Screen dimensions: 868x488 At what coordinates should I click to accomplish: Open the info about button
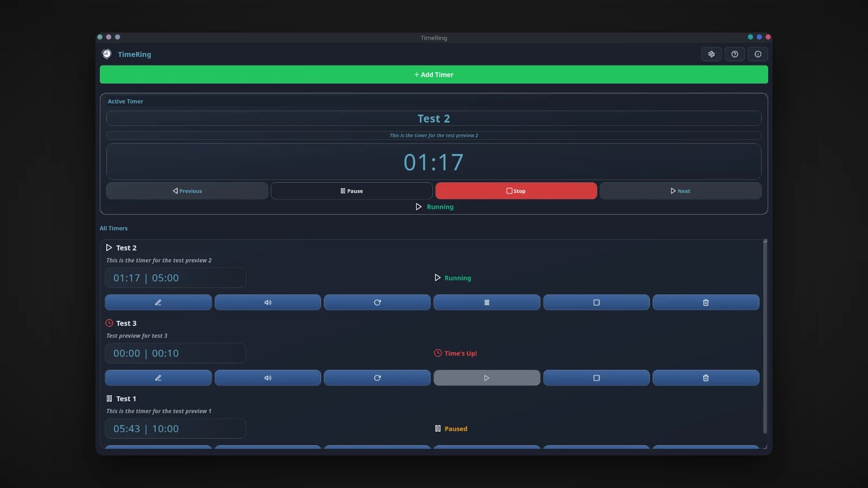(758, 54)
